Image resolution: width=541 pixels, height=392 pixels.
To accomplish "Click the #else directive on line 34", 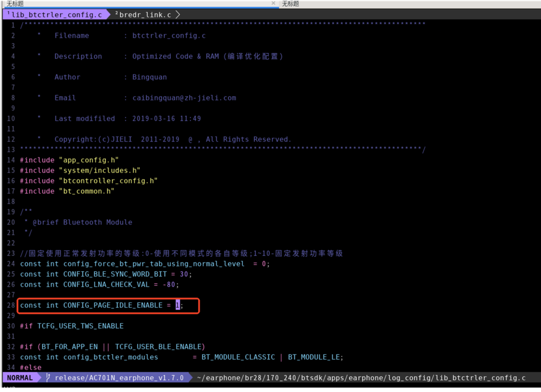I will [30, 367].
